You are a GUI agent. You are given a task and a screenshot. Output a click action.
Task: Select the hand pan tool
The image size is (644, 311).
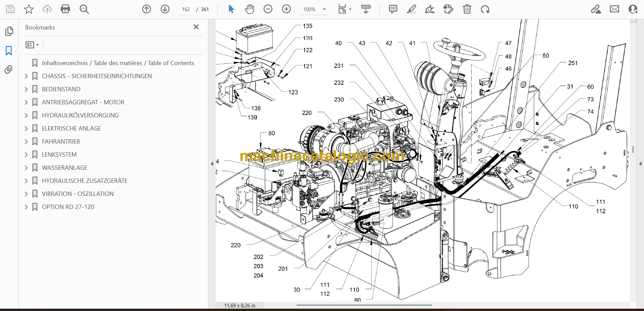(x=249, y=9)
